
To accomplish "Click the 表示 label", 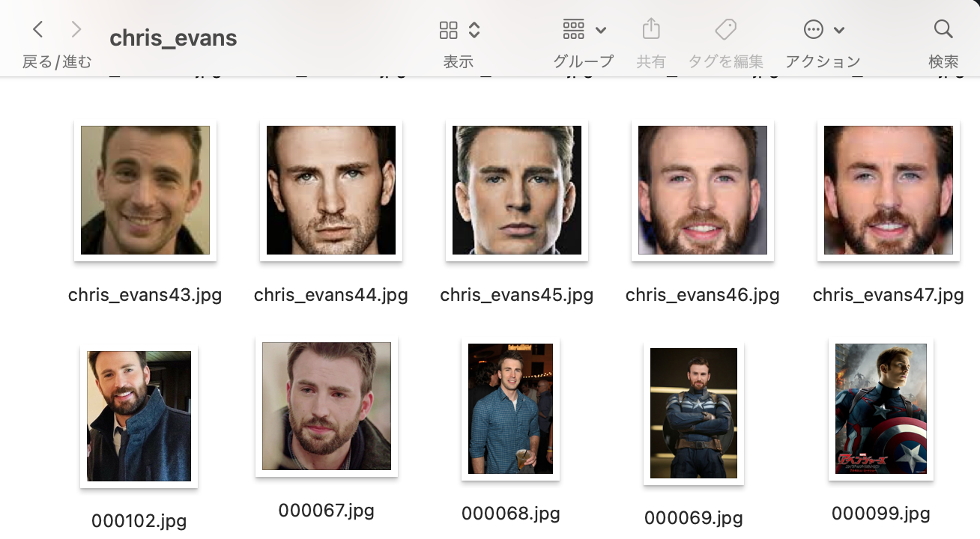I will click(459, 62).
